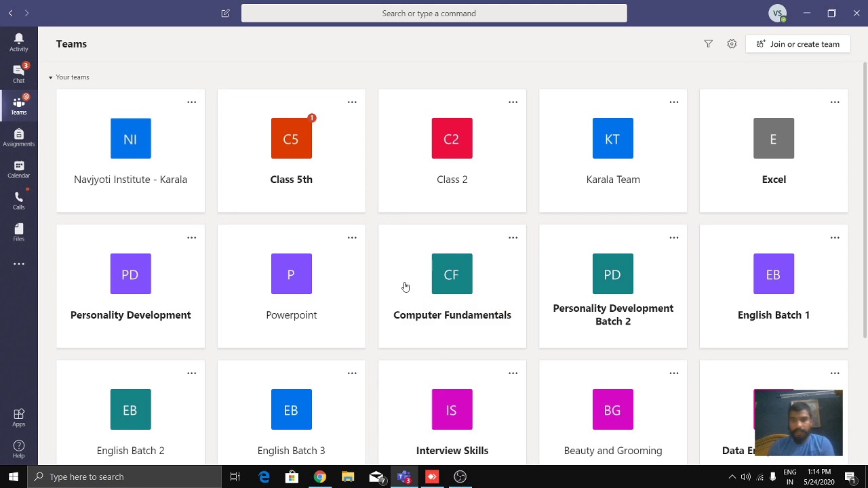Collapse the Your teams section
The height and width of the screenshot is (488, 868).
[x=68, y=77]
